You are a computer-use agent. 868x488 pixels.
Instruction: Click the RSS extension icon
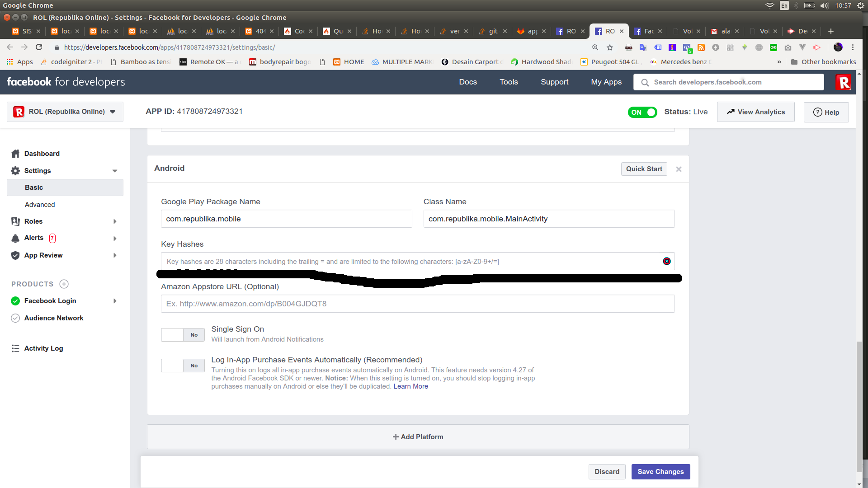coord(701,47)
